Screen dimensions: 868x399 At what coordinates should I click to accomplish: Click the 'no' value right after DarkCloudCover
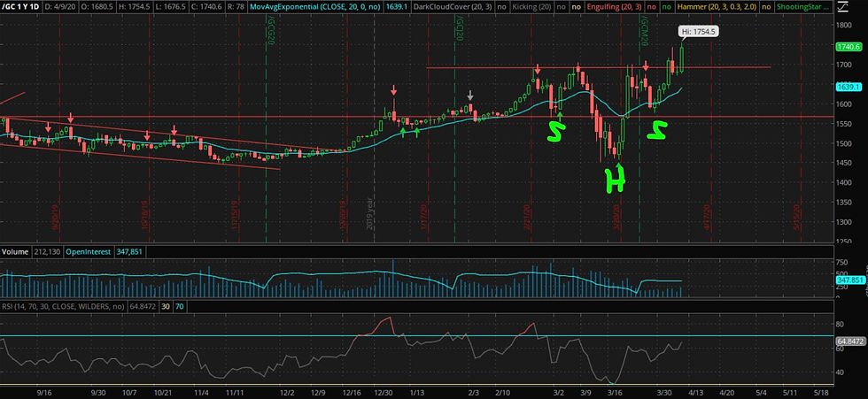[501, 7]
